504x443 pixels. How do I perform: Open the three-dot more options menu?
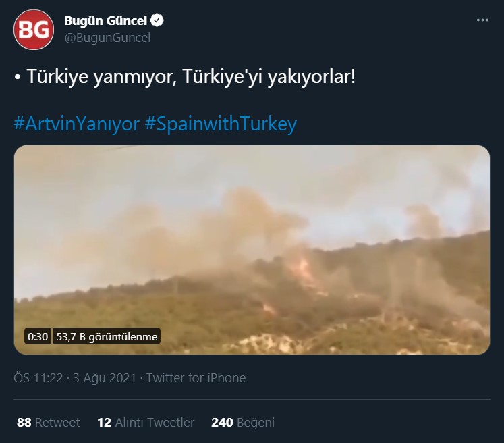pyautogui.click(x=482, y=20)
